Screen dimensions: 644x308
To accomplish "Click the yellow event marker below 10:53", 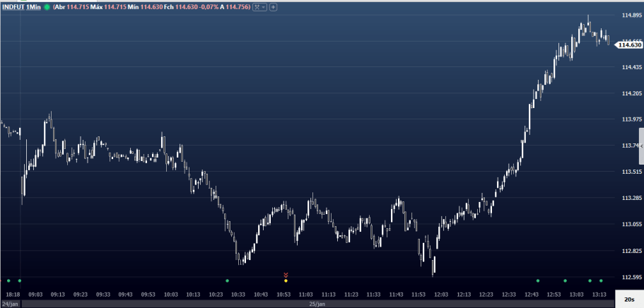I will coord(286,281).
